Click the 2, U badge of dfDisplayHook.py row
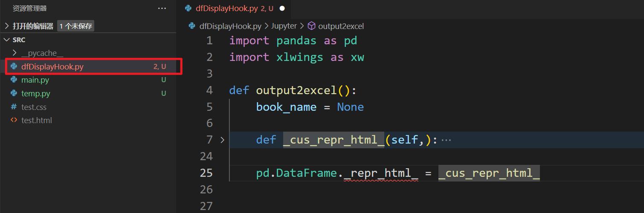Image resolution: width=644 pixels, height=213 pixels. click(x=160, y=66)
